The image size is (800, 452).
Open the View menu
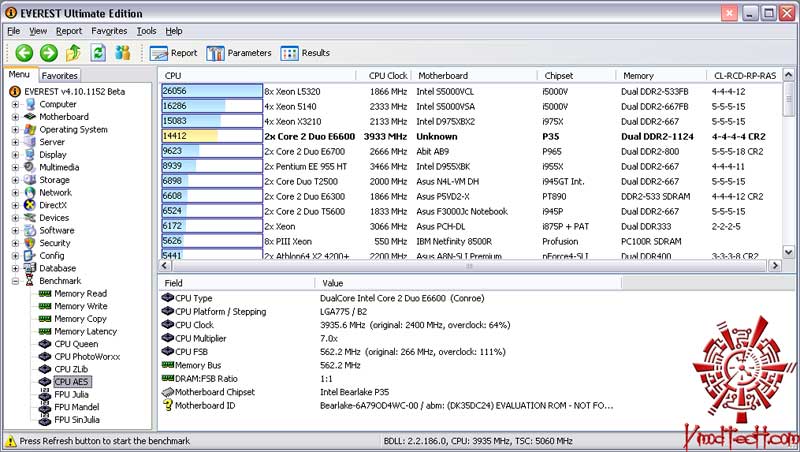pyautogui.click(x=38, y=31)
